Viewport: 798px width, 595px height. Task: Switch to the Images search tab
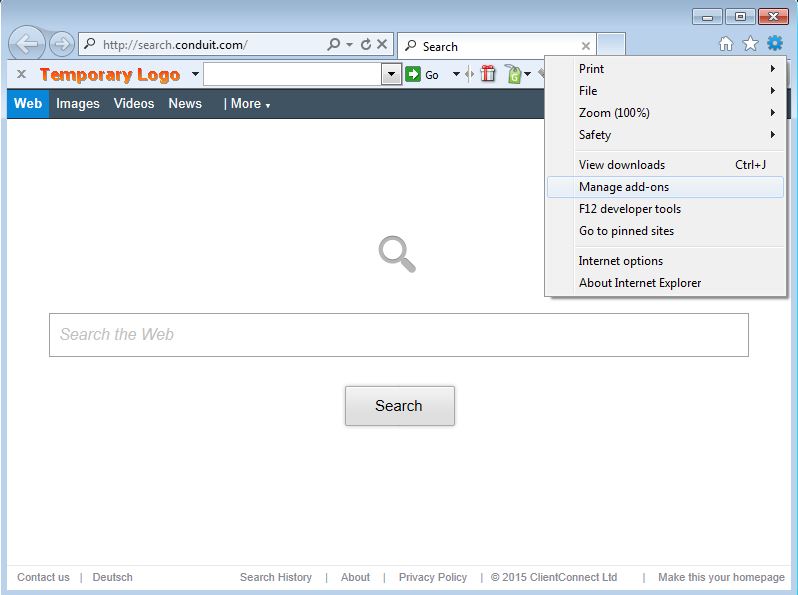pos(78,104)
